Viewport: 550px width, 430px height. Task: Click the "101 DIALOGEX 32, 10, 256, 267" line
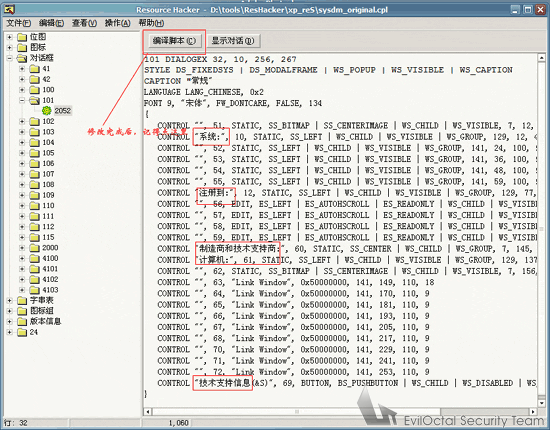[220, 59]
